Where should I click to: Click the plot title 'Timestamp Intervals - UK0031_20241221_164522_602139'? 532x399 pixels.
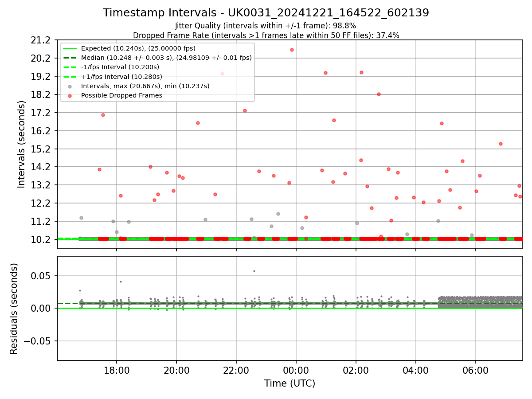(266, 13)
